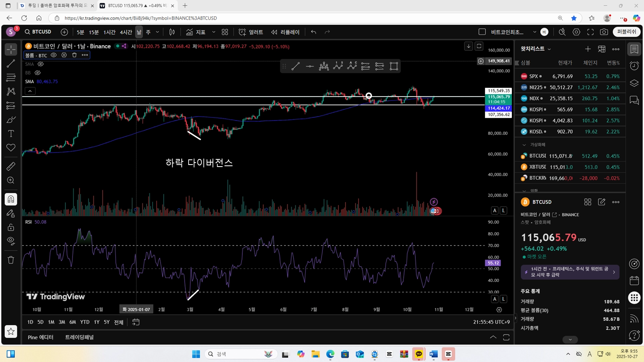Image resolution: width=644 pixels, height=362 pixels.
Task: Show the hidden BB indicator
Action: [38, 73]
